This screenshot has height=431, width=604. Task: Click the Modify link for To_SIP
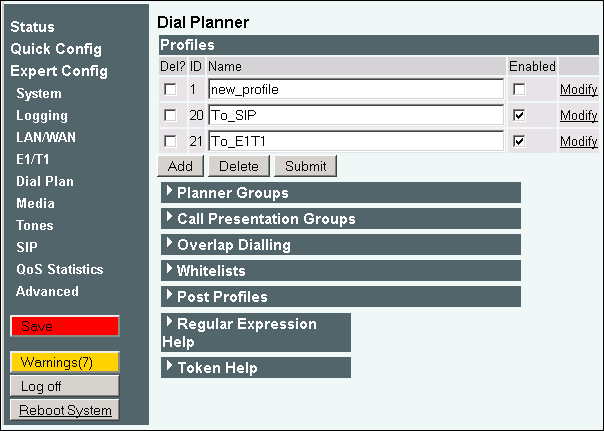pyautogui.click(x=578, y=116)
